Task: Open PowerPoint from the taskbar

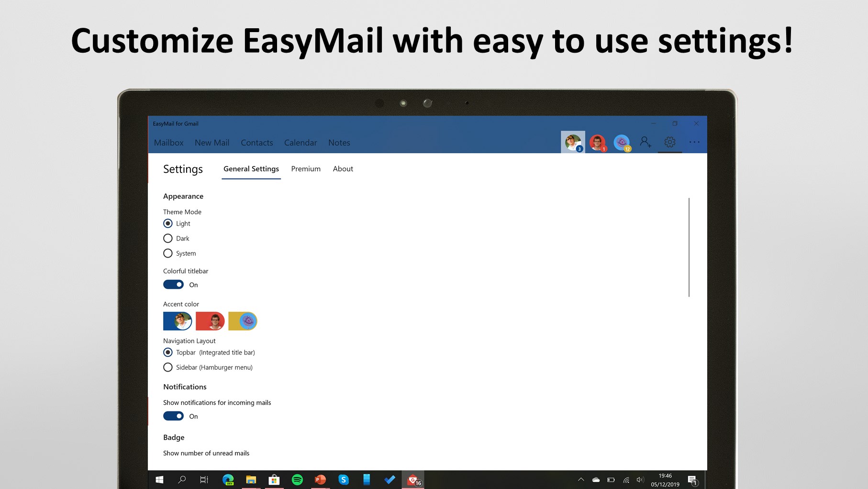Action: 320,479
